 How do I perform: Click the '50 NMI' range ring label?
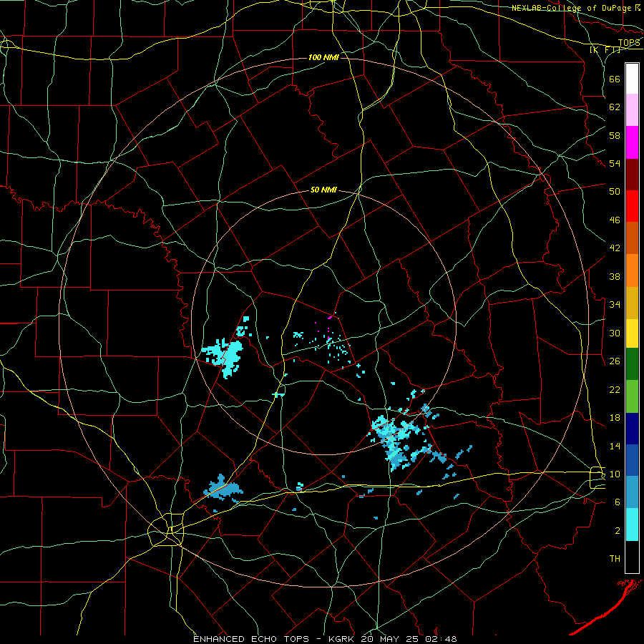pos(323,190)
